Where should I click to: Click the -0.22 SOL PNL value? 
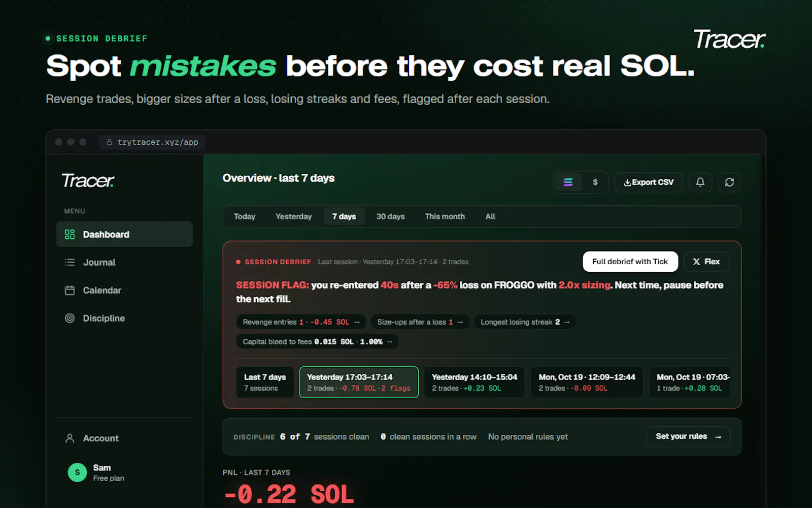click(289, 494)
